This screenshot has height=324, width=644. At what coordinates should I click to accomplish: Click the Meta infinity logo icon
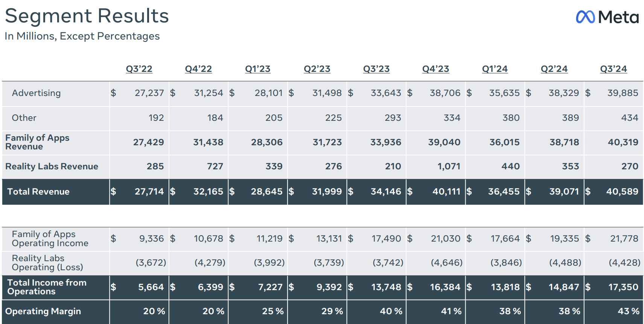coord(585,17)
